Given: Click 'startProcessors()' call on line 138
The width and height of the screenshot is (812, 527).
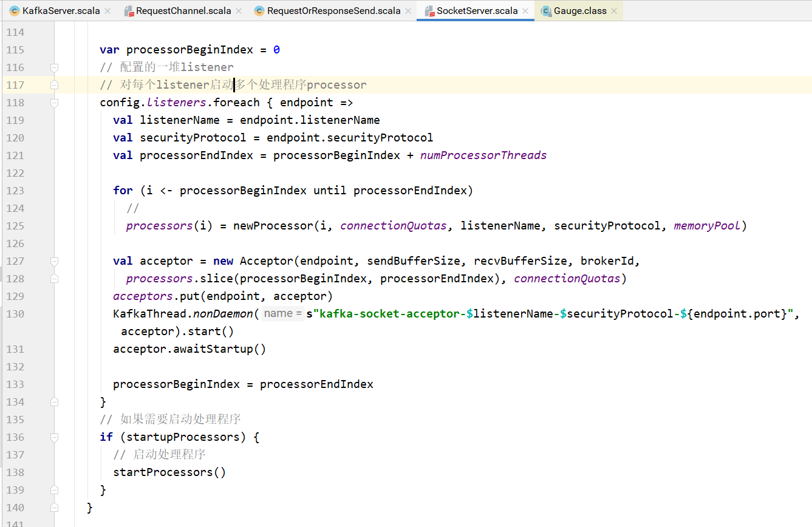Looking at the screenshot, I should coord(169,472).
